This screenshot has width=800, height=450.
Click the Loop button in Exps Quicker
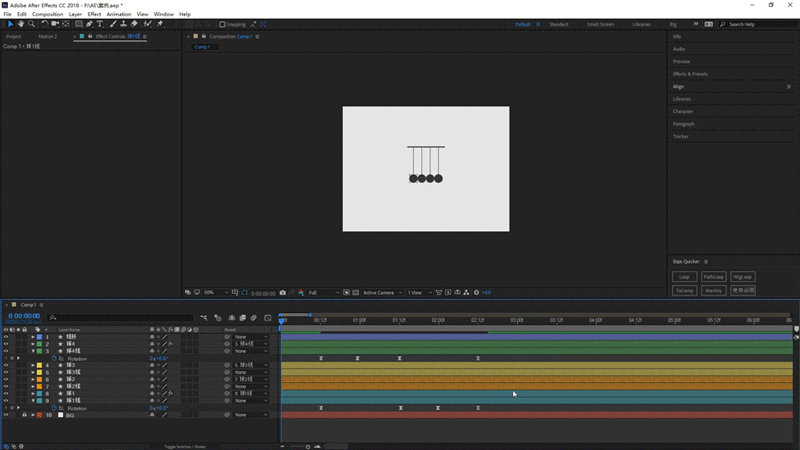coord(684,276)
